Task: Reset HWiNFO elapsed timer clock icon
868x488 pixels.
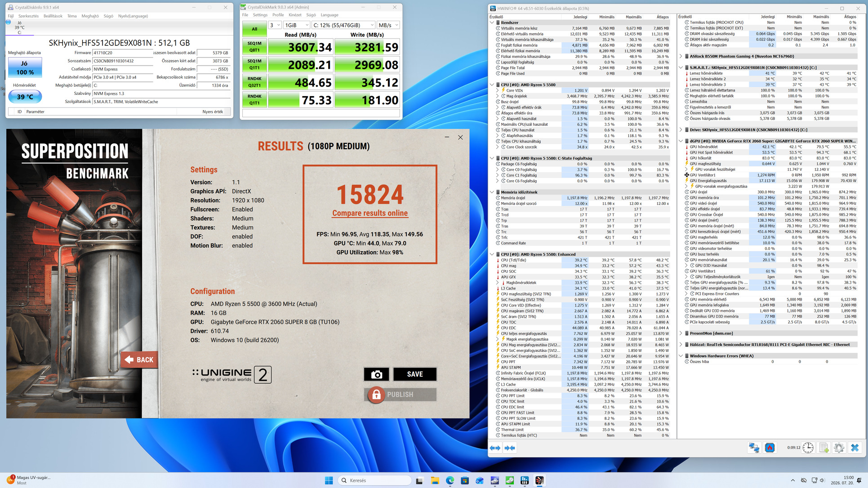Action: 808,448
